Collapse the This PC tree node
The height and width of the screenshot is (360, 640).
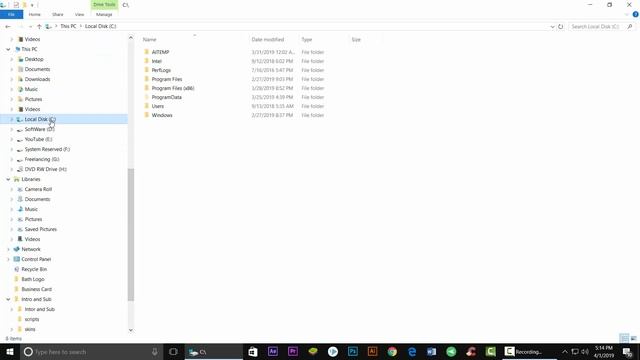[x=8, y=49]
